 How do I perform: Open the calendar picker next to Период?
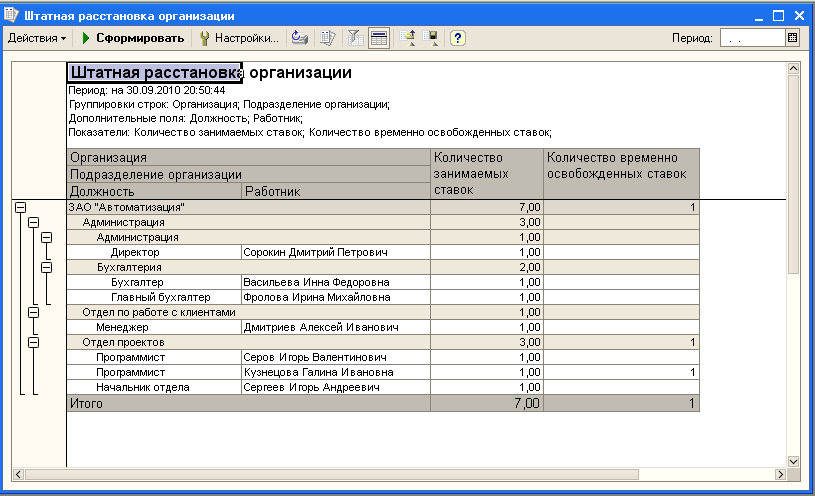[x=792, y=38]
